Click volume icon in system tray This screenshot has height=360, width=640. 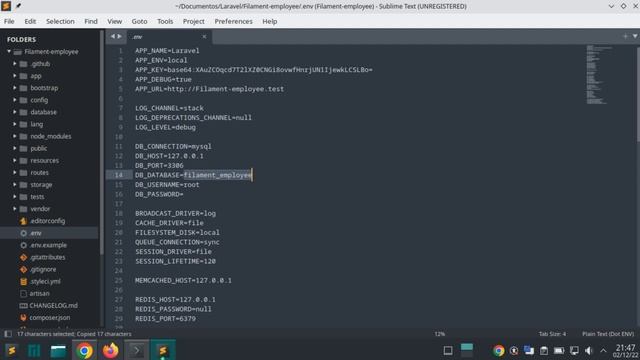point(589,351)
